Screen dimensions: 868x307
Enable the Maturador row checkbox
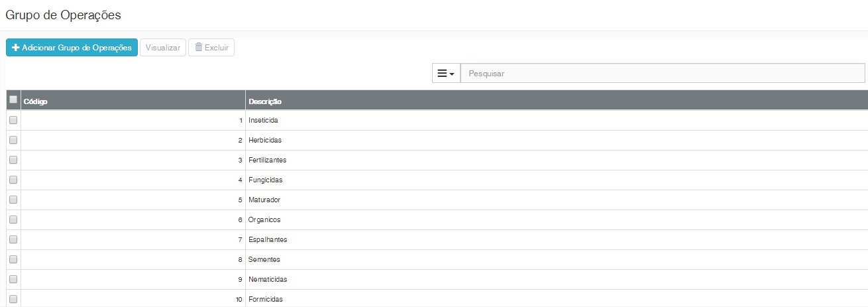coord(13,200)
